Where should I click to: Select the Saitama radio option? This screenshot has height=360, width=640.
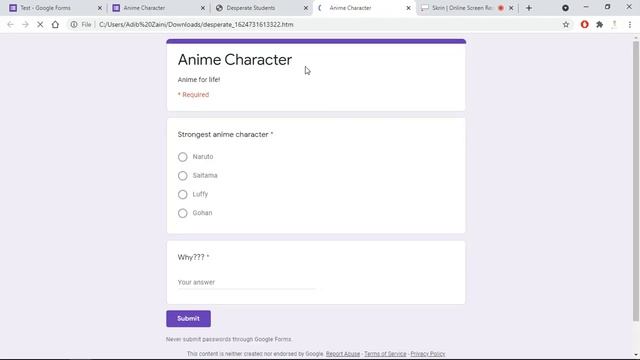(x=182, y=176)
